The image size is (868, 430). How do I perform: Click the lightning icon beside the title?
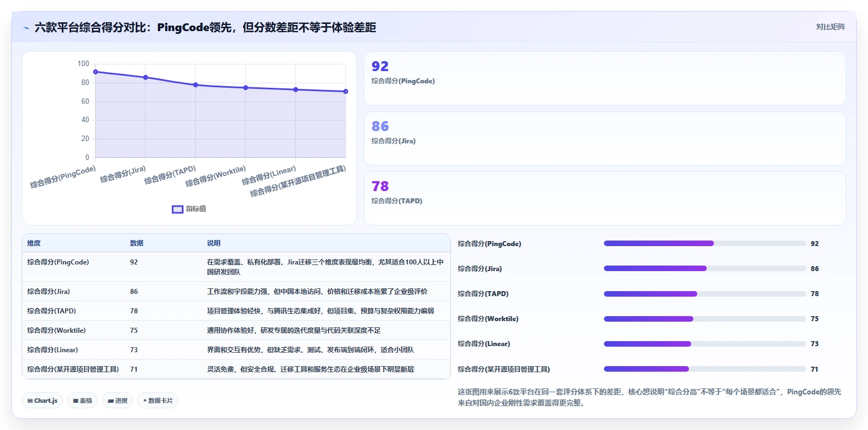(x=27, y=27)
